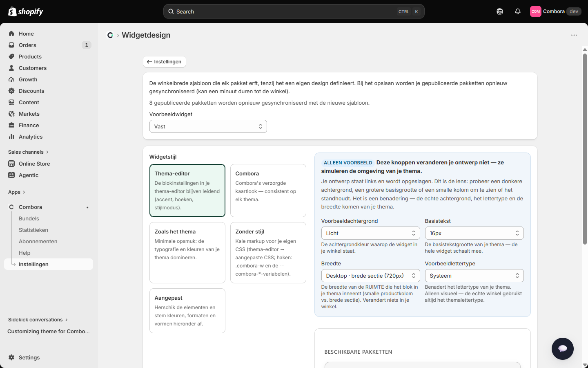Screen dimensions: 588x368
Task: Open Bundels in Combora menu
Action: pos(29,218)
